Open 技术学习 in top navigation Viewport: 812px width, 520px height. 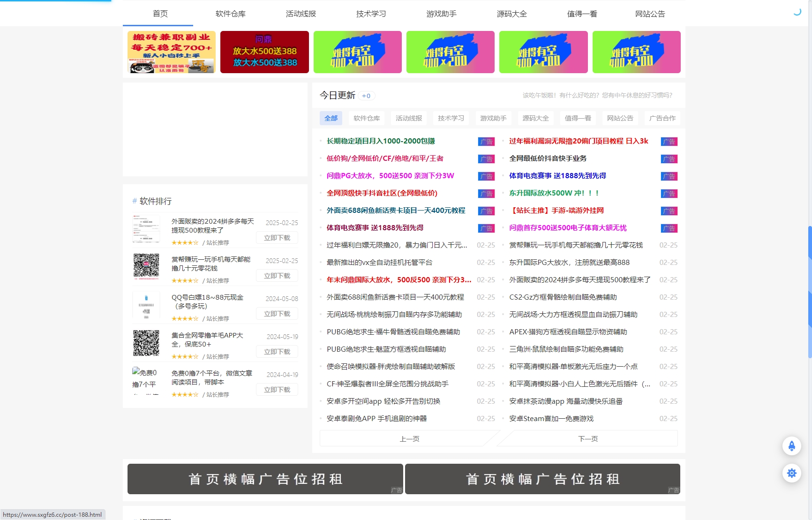tap(371, 14)
